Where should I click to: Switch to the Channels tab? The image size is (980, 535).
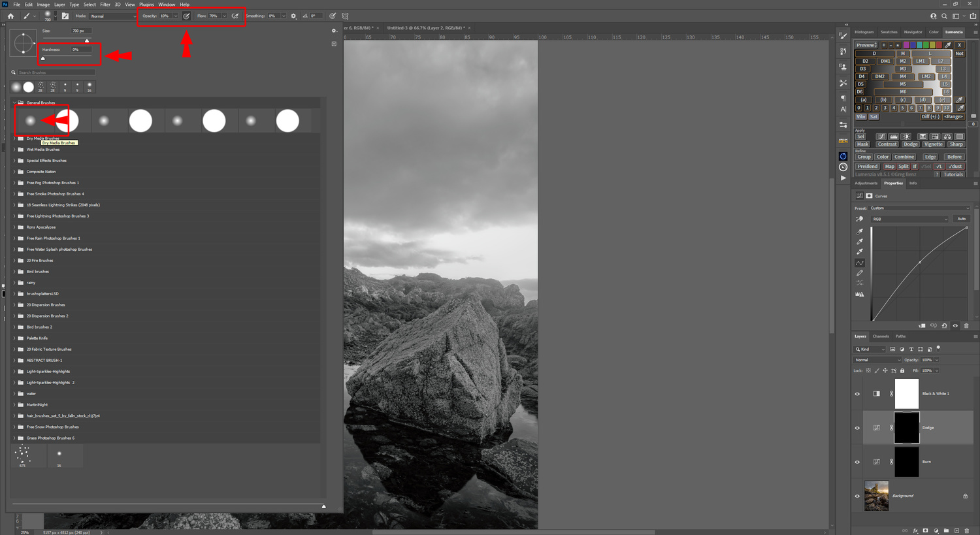click(x=881, y=336)
